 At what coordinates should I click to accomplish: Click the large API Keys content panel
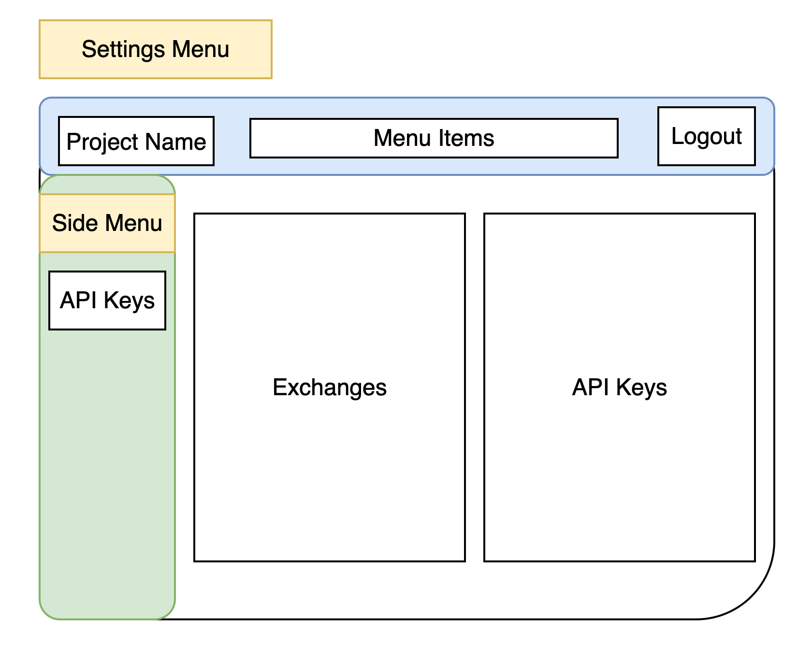pos(620,387)
